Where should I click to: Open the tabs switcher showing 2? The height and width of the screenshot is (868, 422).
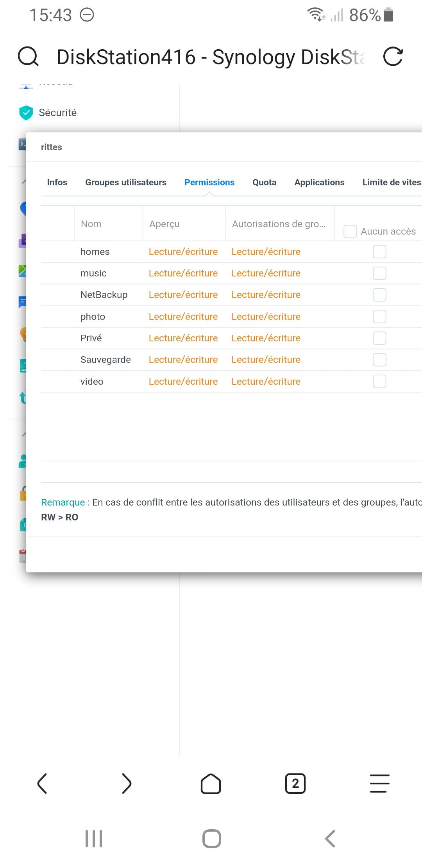[295, 784]
